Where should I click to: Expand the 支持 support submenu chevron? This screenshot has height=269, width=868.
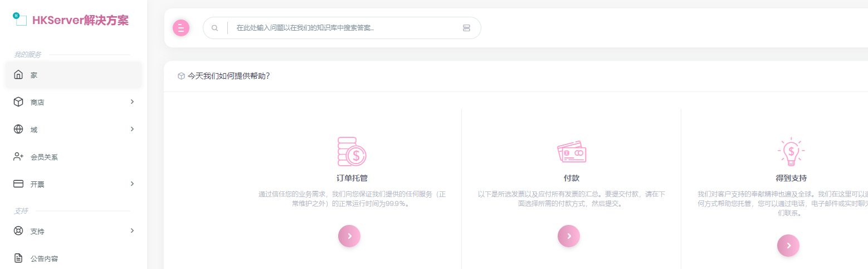click(x=132, y=230)
